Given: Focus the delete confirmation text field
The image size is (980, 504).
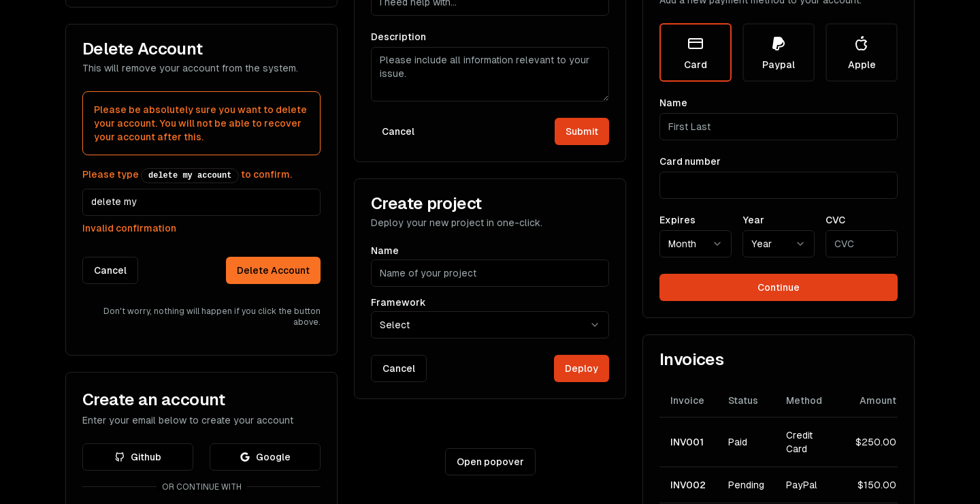Looking at the screenshot, I should (201, 202).
